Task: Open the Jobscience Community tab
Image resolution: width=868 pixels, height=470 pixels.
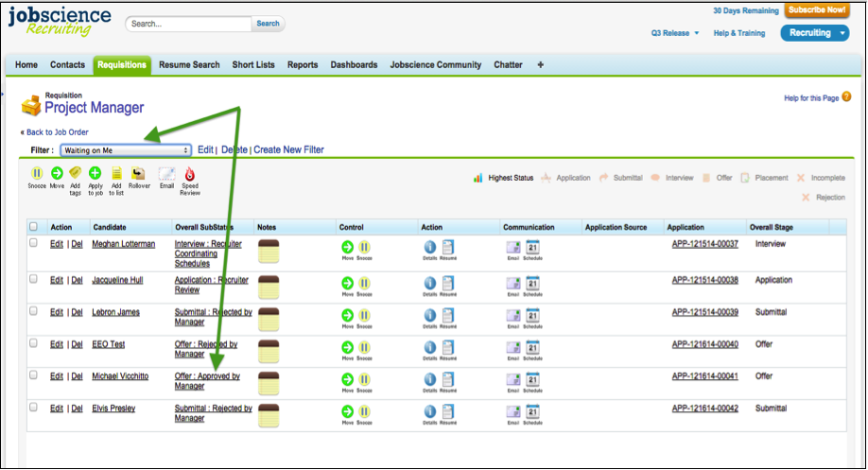Action: pos(436,64)
